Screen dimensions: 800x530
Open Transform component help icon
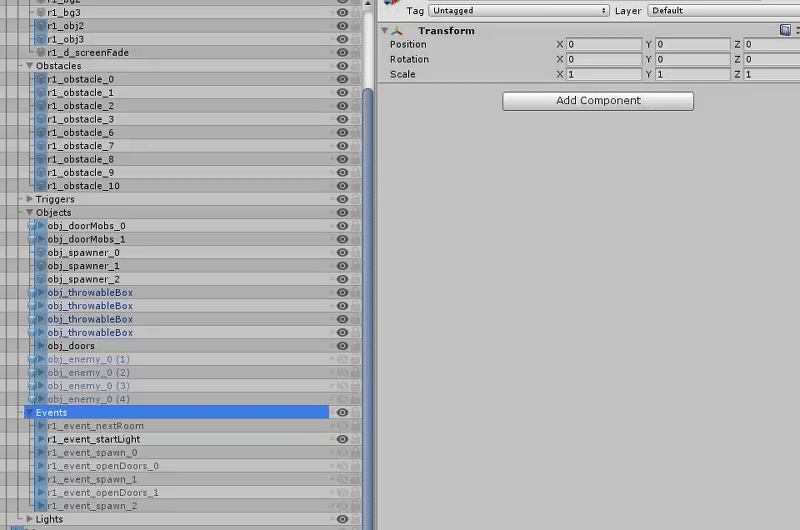(x=785, y=30)
